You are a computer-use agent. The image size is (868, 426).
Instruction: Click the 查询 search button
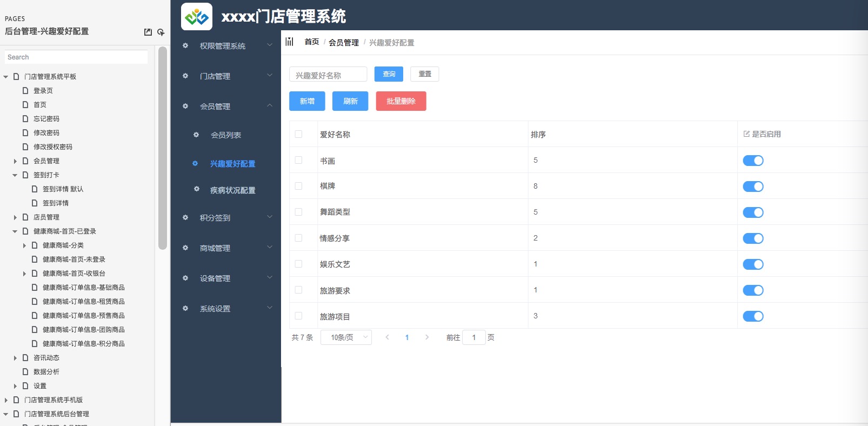[389, 74]
